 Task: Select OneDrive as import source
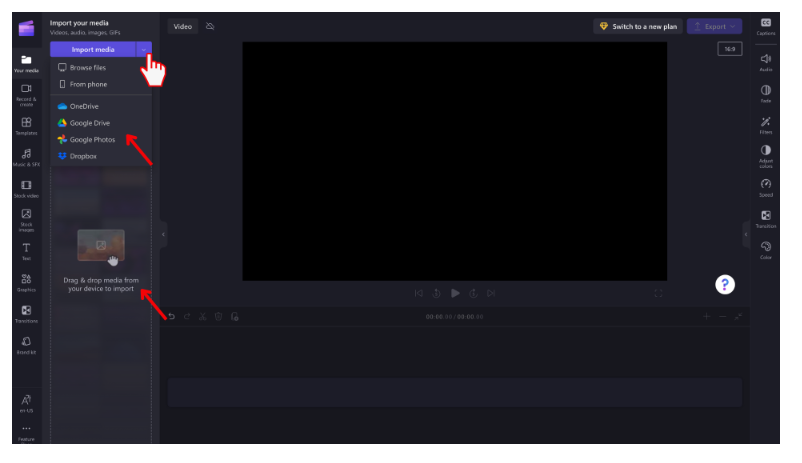click(101, 106)
